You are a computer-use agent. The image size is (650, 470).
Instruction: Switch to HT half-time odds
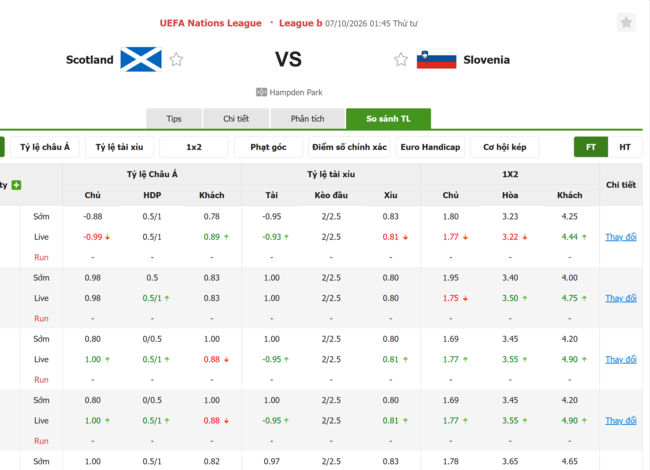[625, 147]
